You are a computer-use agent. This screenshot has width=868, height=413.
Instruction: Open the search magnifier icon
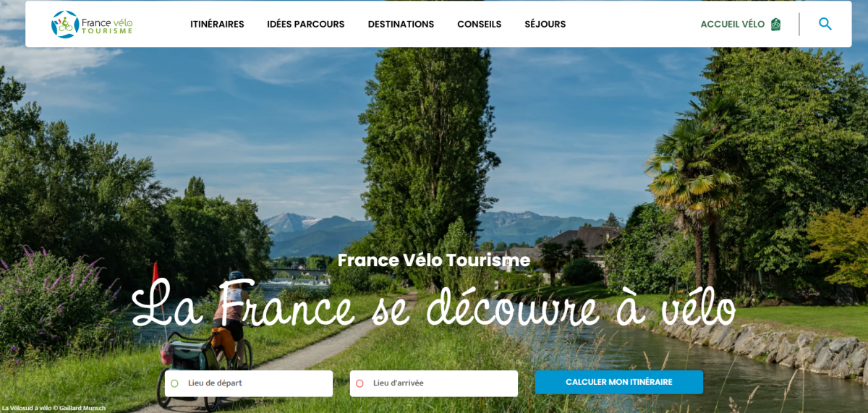coord(825,24)
